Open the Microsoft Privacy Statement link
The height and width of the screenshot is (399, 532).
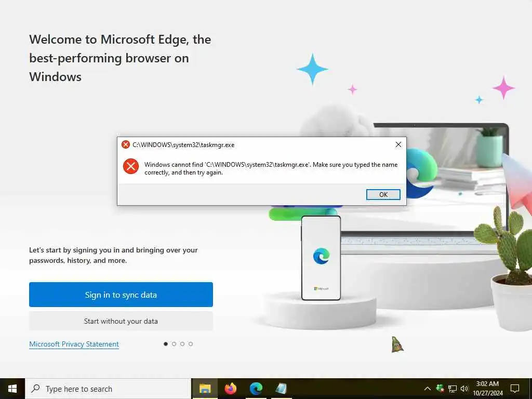[74, 344]
